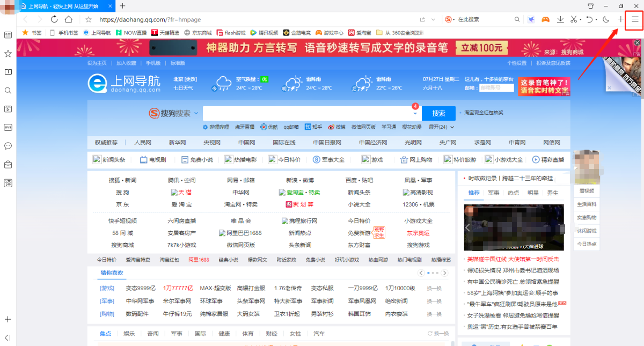Open translate icon in left sidebar

(8, 183)
